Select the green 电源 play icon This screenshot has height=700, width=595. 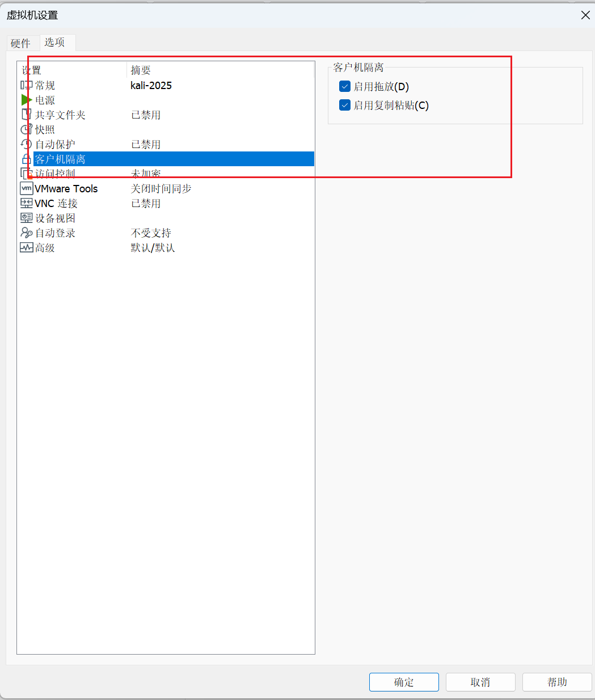(27, 100)
